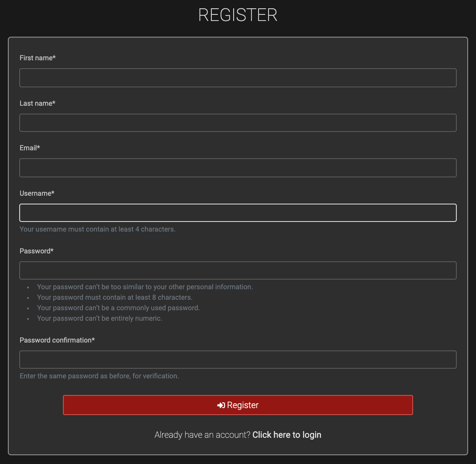
Task: Click inside the Email input field
Action: pyautogui.click(x=238, y=168)
